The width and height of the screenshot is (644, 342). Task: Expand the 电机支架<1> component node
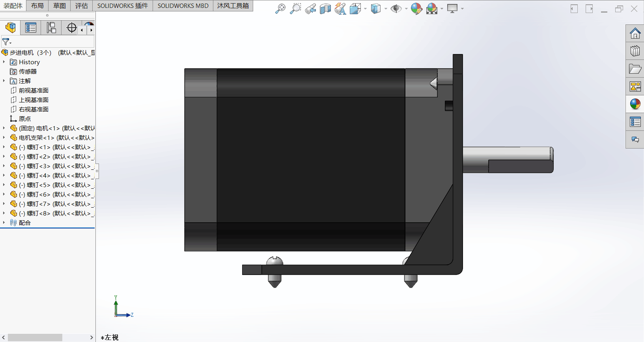click(x=4, y=138)
